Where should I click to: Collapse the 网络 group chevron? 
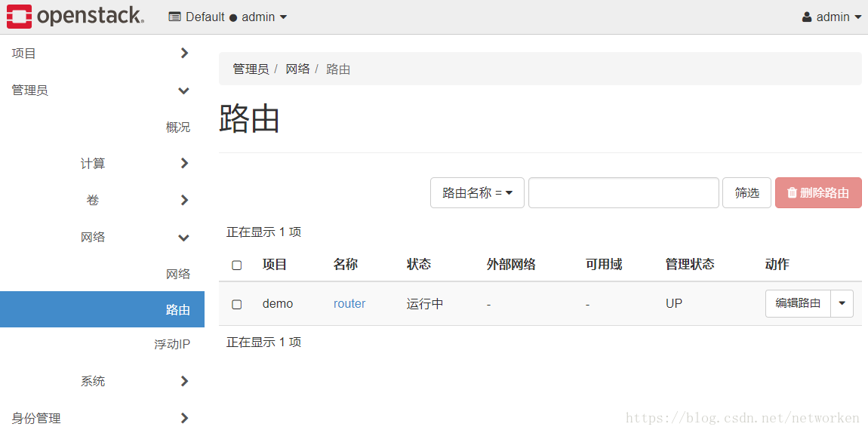click(183, 238)
